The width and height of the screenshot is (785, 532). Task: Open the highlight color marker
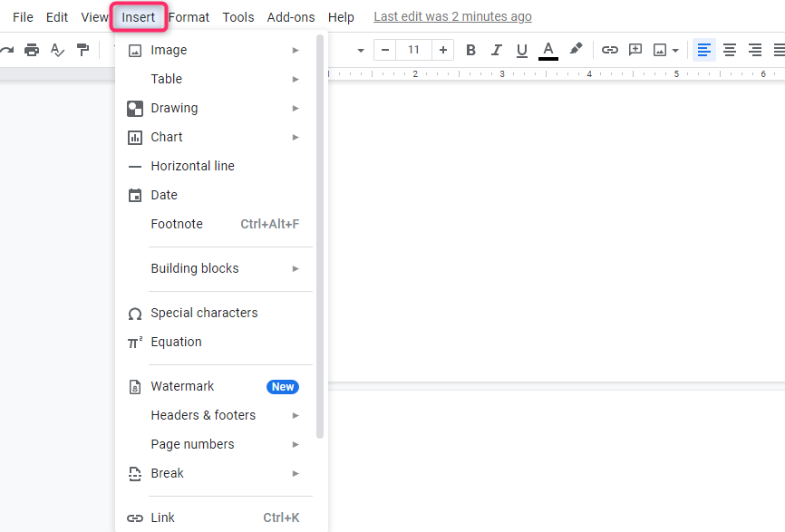[576, 49]
